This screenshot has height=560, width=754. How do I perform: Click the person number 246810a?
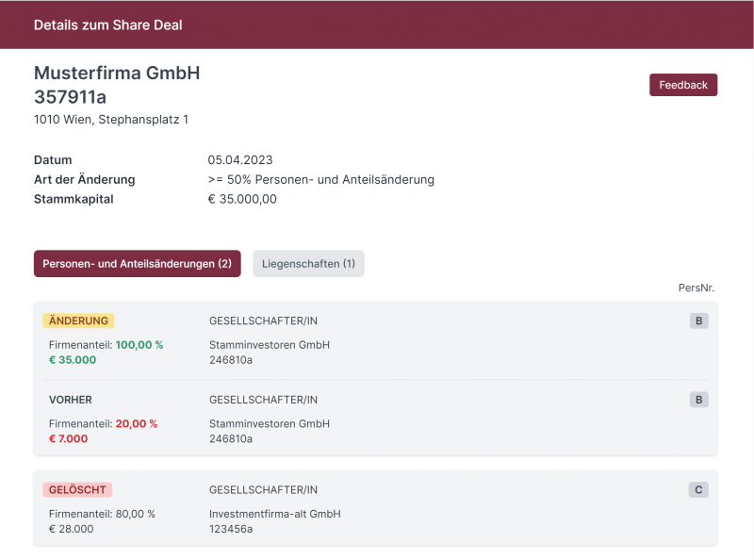[232, 359]
